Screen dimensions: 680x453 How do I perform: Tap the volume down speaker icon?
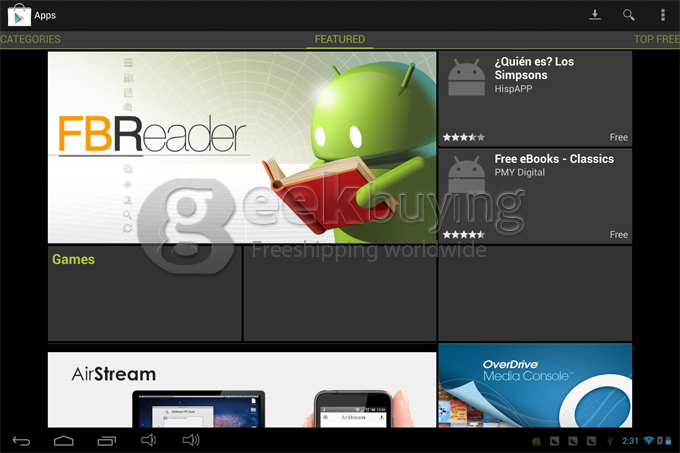[148, 440]
